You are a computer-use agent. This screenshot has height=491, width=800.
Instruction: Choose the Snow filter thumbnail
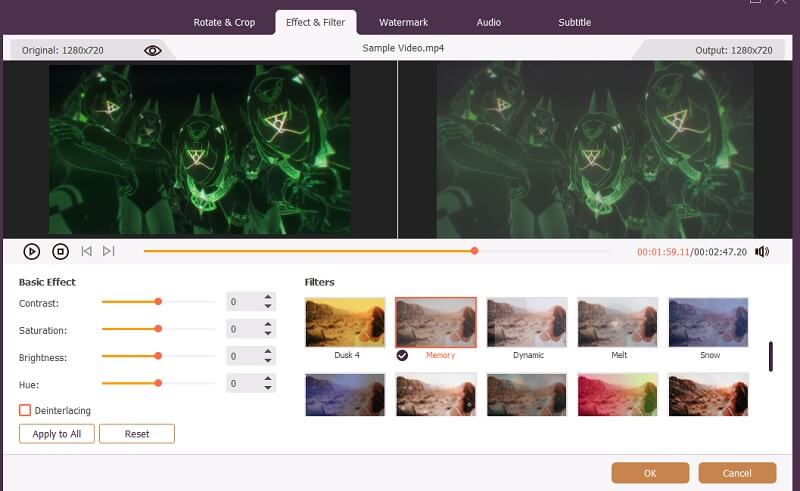coord(709,322)
